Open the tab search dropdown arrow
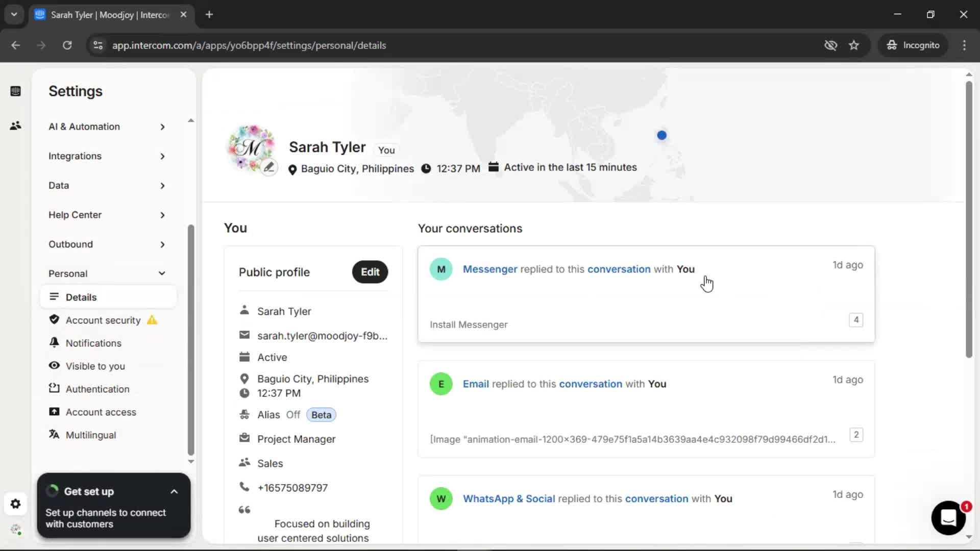This screenshot has height=551, width=980. (x=14, y=14)
